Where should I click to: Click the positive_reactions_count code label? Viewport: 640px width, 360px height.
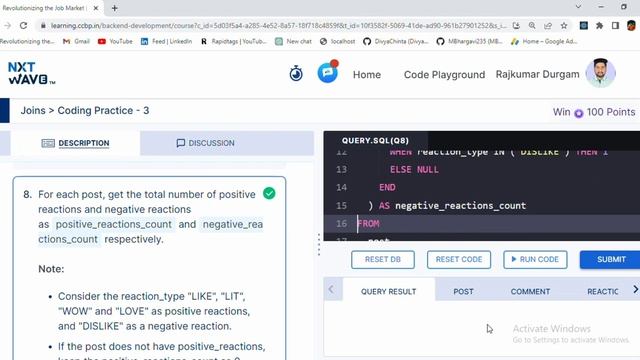113,224
